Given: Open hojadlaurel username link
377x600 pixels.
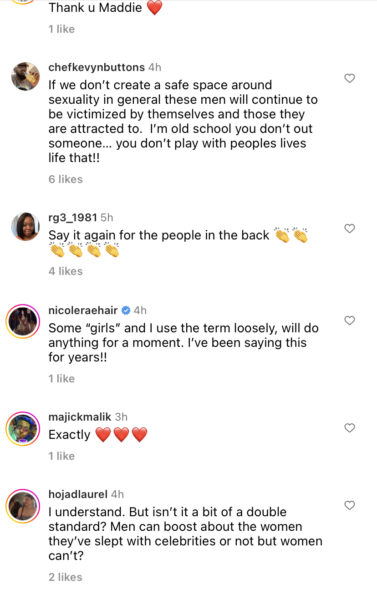Looking at the screenshot, I should click(78, 494).
